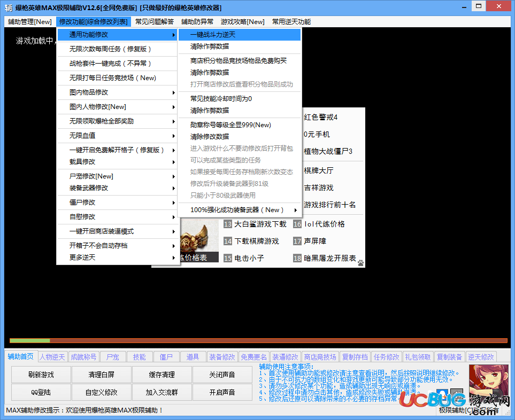Click the 缓存清理 button
515x420 pixels.
coord(162,375)
